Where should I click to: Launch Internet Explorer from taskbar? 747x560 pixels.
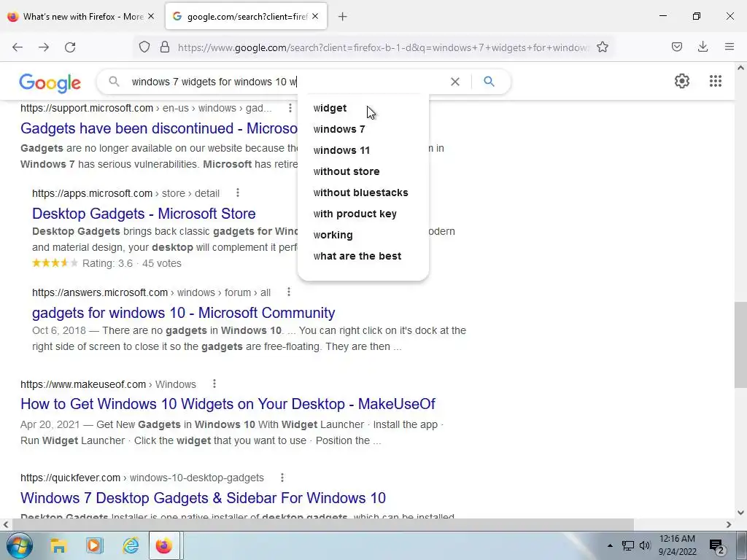(130, 545)
